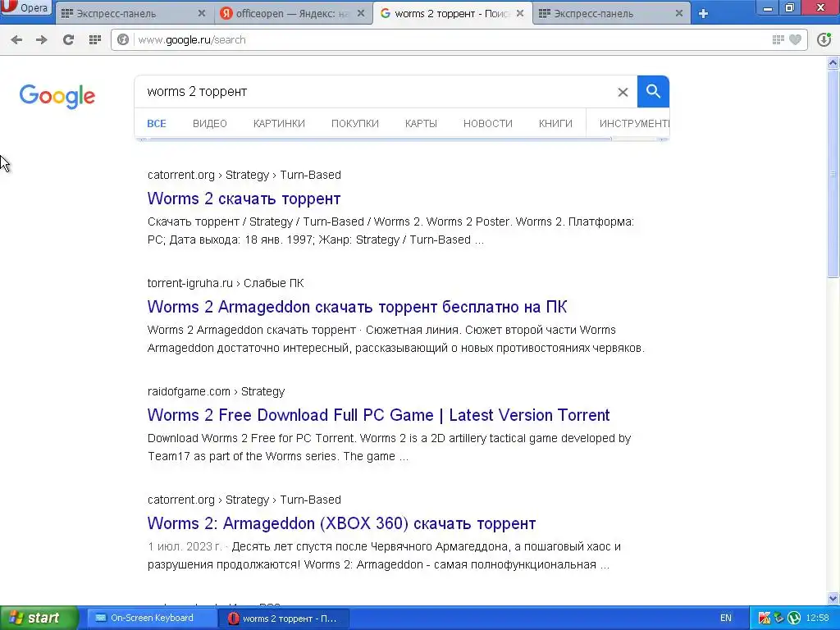The image size is (840, 630).
Task: Click the page scrollbar up arrow
Action: click(833, 63)
